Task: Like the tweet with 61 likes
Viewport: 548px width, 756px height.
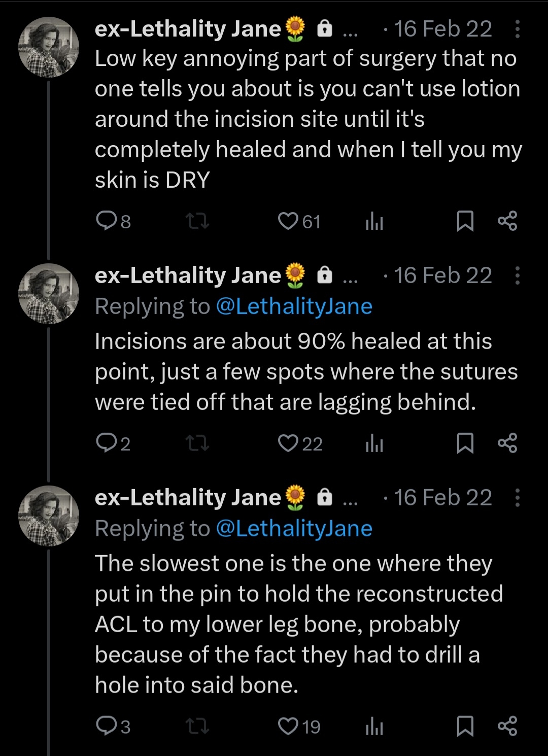Action: [x=288, y=221]
